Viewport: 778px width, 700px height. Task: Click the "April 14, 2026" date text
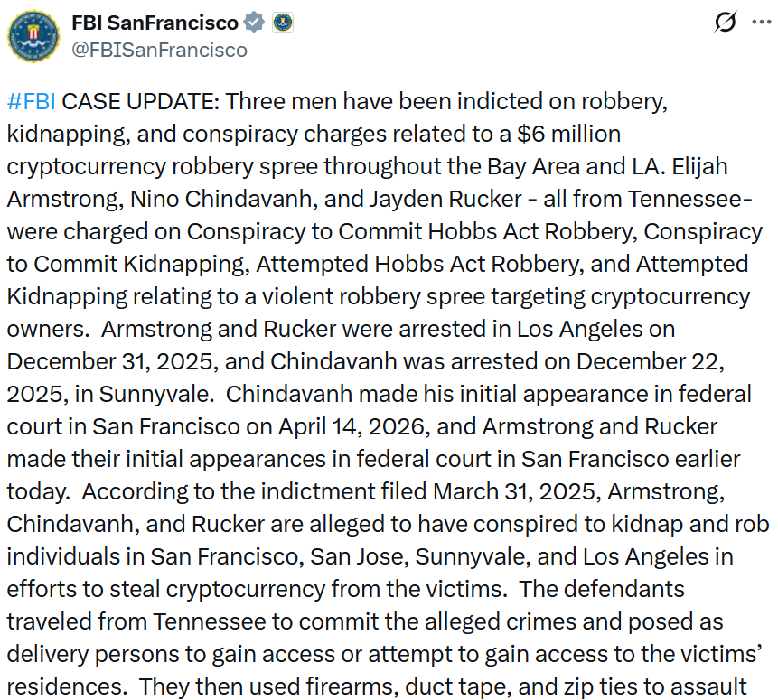tap(354, 426)
